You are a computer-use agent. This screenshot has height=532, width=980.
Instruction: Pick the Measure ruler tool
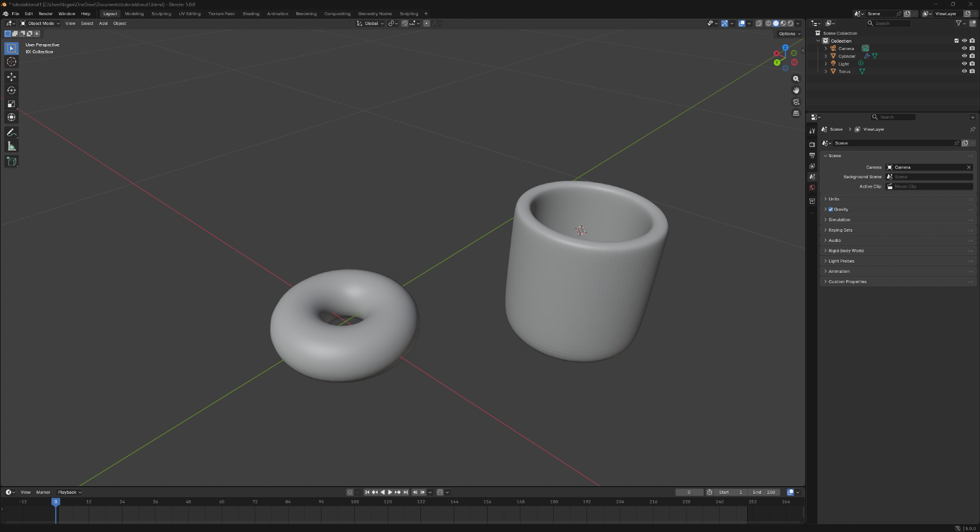[x=11, y=146]
